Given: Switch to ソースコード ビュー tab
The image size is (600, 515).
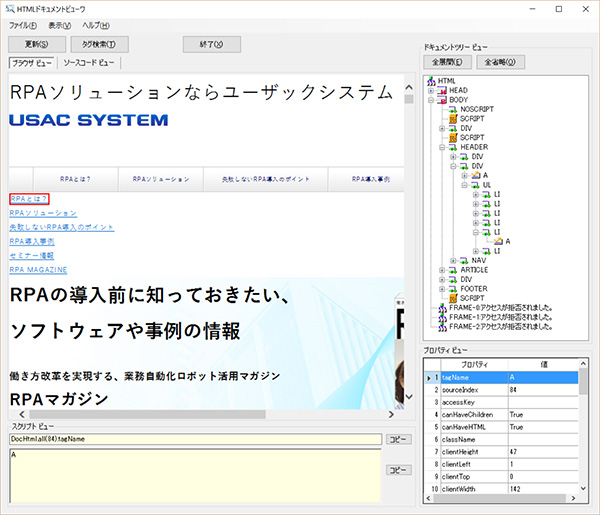Looking at the screenshot, I should point(89,63).
